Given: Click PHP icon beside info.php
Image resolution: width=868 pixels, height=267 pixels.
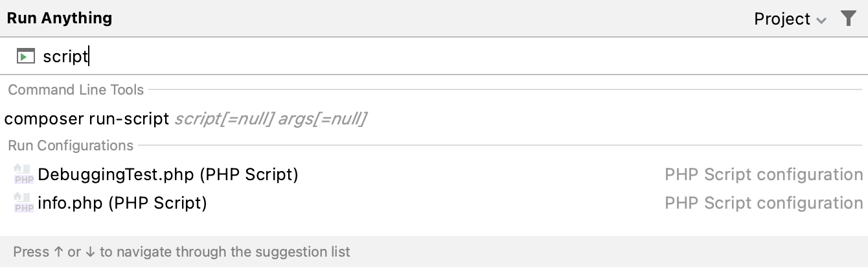Looking at the screenshot, I should (24, 203).
